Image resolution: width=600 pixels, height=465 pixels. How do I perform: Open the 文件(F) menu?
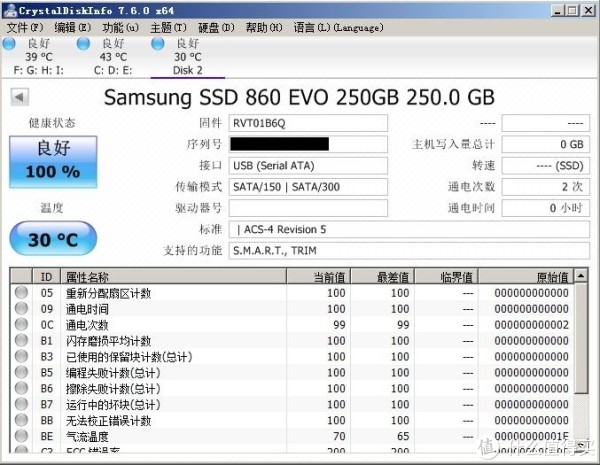[25, 28]
